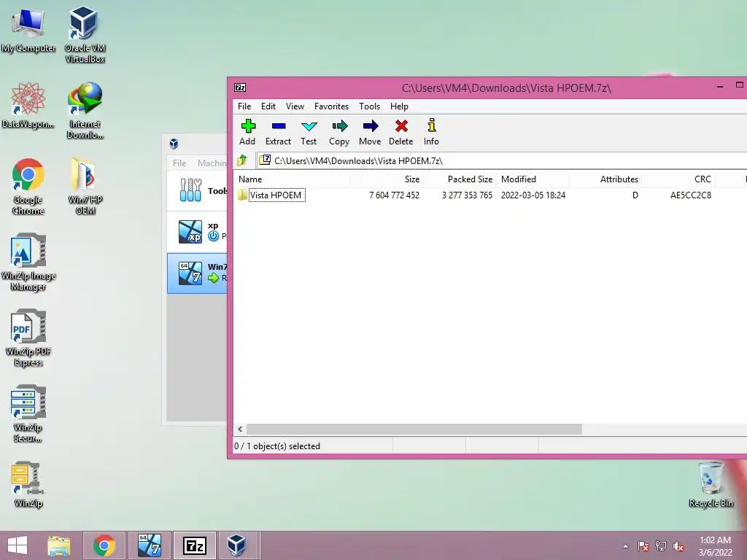The height and width of the screenshot is (560, 747).
Task: Click the VirtualBox window title icon
Action: click(x=174, y=144)
